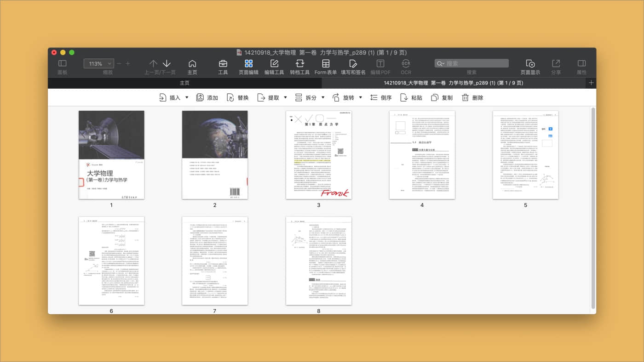The image size is (644, 362).
Task: Add a new tab with plus button
Action: 591,83
